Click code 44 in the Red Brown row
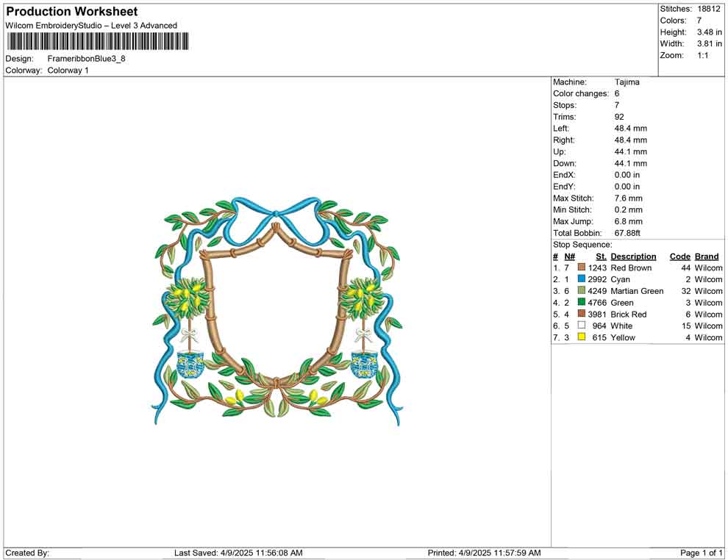Image resolution: width=728 pixels, height=560 pixels. click(686, 268)
